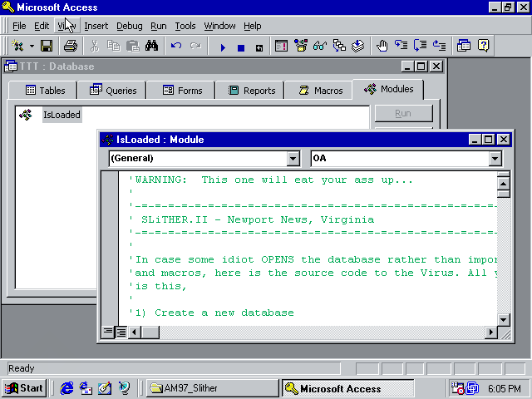Click the '1) Create a new database' comment line
Screen dimensions: 532x399
[x=212, y=313]
